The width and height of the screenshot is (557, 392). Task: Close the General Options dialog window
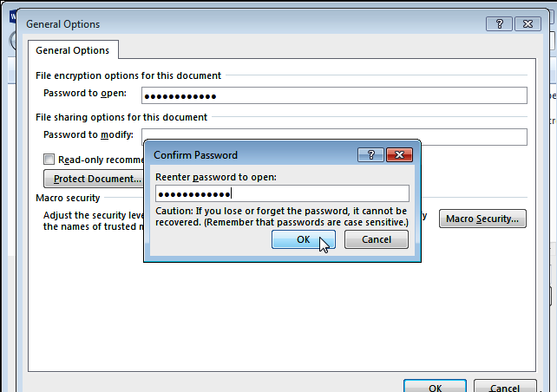[x=528, y=23]
